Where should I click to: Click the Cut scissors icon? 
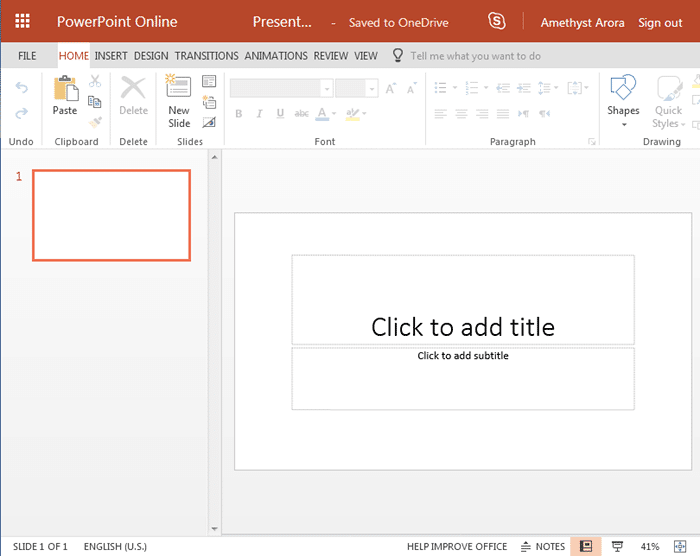pyautogui.click(x=95, y=81)
